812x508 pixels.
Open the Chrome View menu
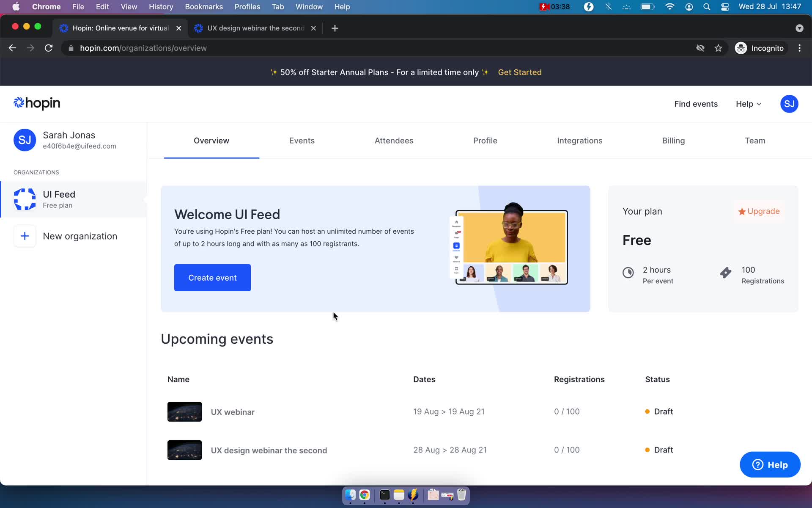coord(129,7)
